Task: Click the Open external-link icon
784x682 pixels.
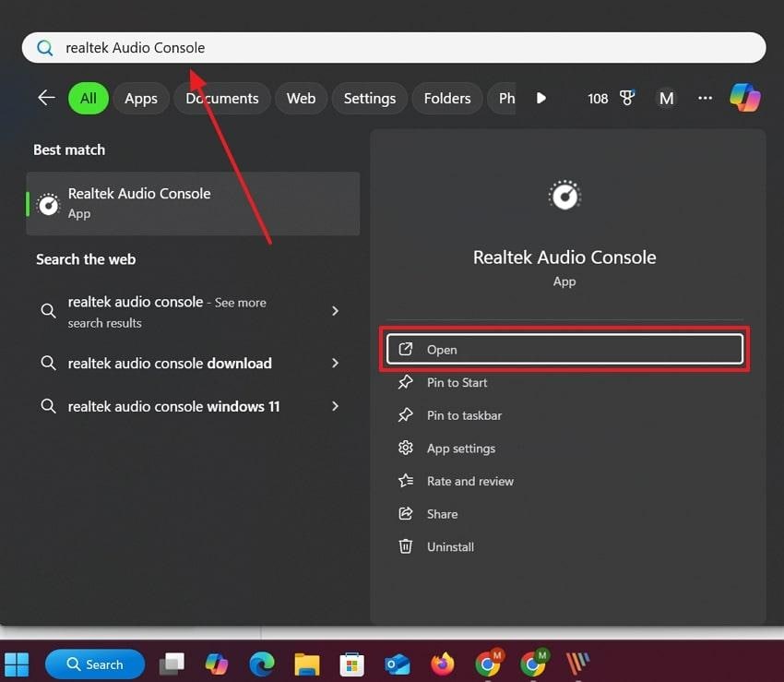Action: [406, 349]
